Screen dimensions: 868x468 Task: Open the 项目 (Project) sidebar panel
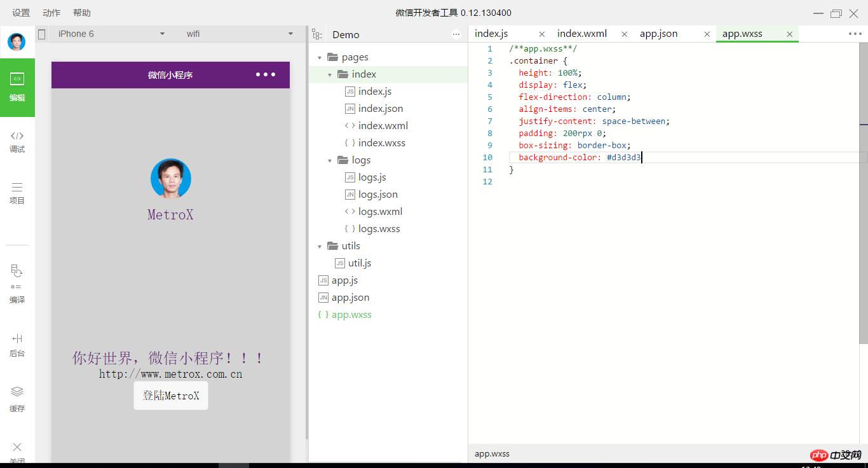pyautogui.click(x=17, y=193)
